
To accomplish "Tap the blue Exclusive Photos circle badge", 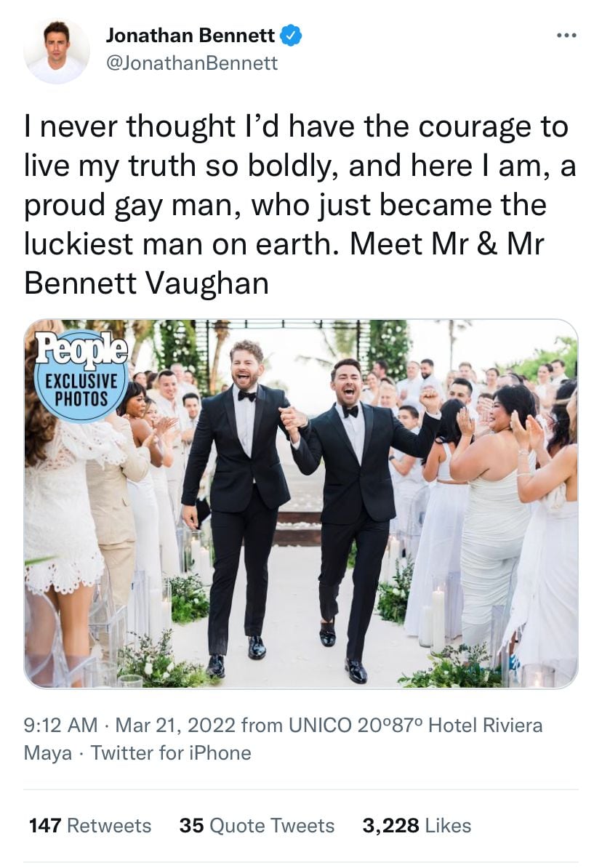I will pos(81,390).
